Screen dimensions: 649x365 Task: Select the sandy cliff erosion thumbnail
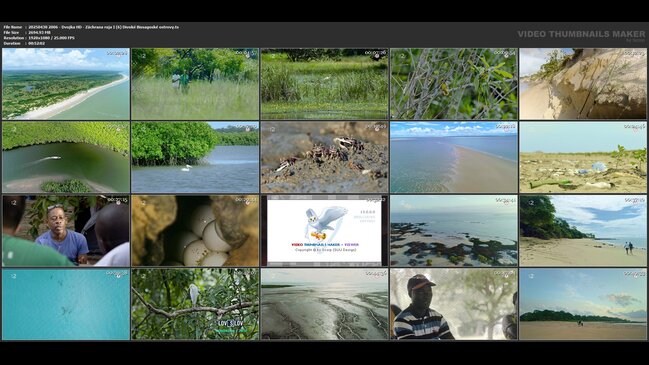tap(583, 84)
